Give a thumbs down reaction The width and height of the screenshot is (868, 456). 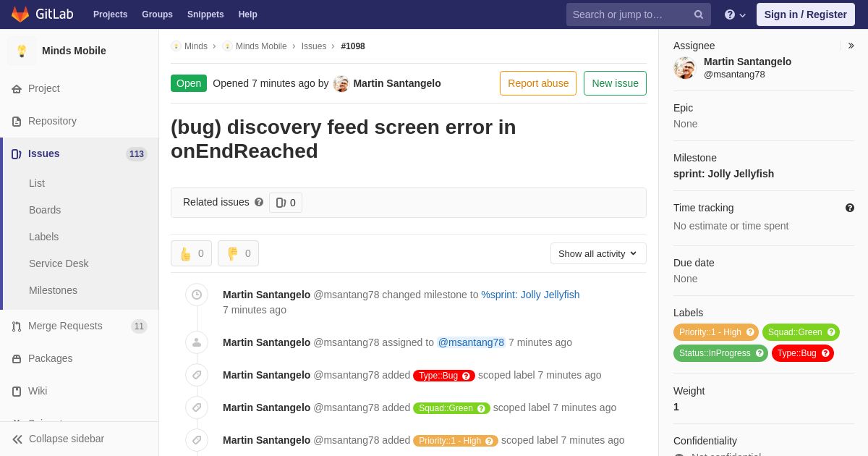click(x=238, y=253)
